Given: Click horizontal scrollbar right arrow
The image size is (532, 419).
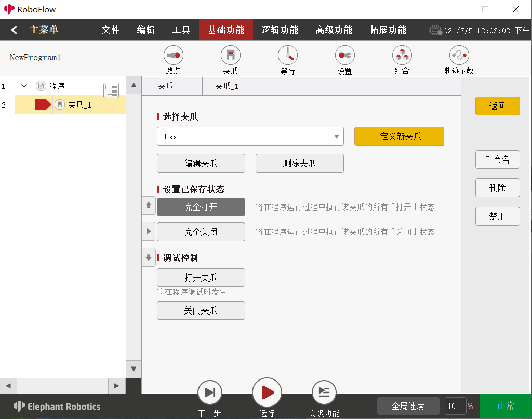Looking at the screenshot, I should pyautogui.click(x=117, y=386).
